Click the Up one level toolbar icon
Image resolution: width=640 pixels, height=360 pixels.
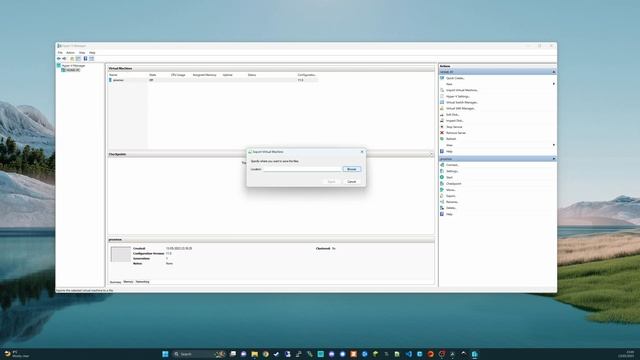(x=72, y=59)
